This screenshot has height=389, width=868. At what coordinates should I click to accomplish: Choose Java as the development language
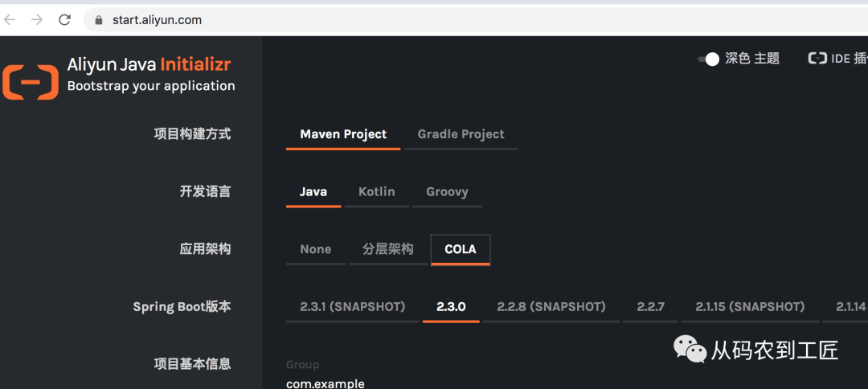[313, 192]
